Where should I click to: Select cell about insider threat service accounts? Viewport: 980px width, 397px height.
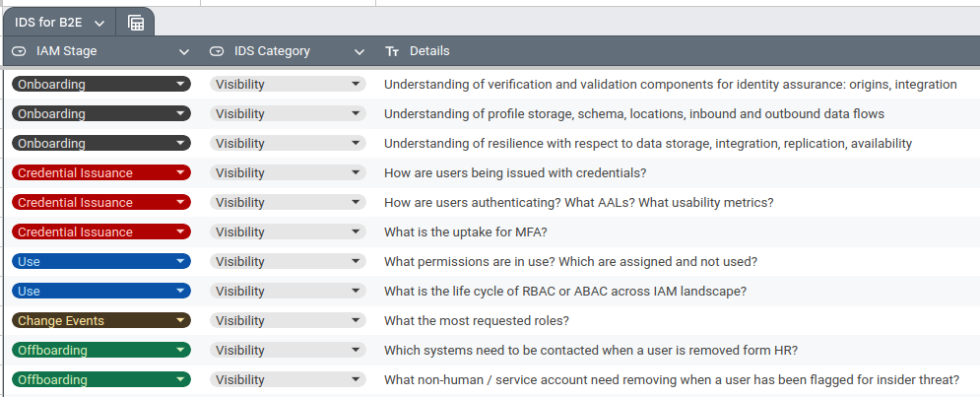(671, 380)
